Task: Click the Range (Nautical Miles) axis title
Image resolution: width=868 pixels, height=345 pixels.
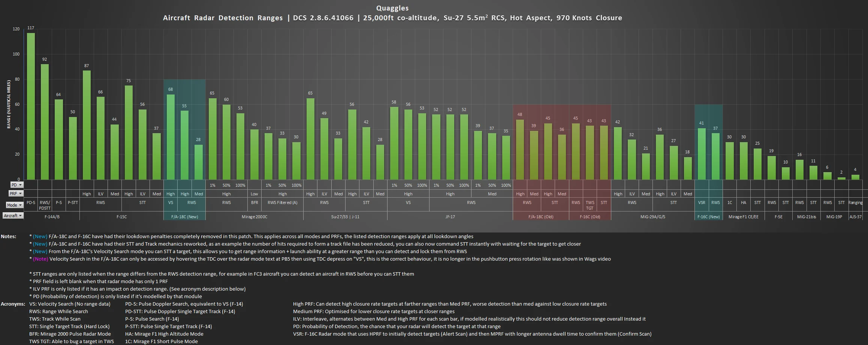Action: click(9, 104)
